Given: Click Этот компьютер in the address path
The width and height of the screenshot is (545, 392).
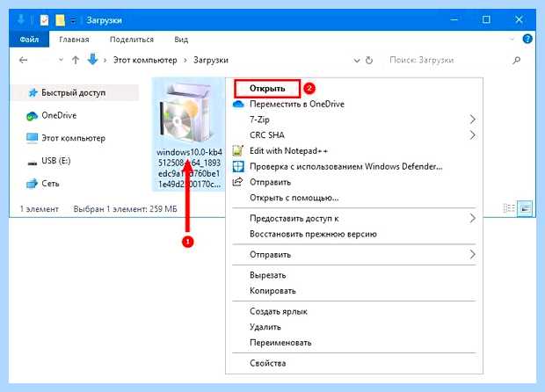Looking at the screenshot, I should pos(145,60).
